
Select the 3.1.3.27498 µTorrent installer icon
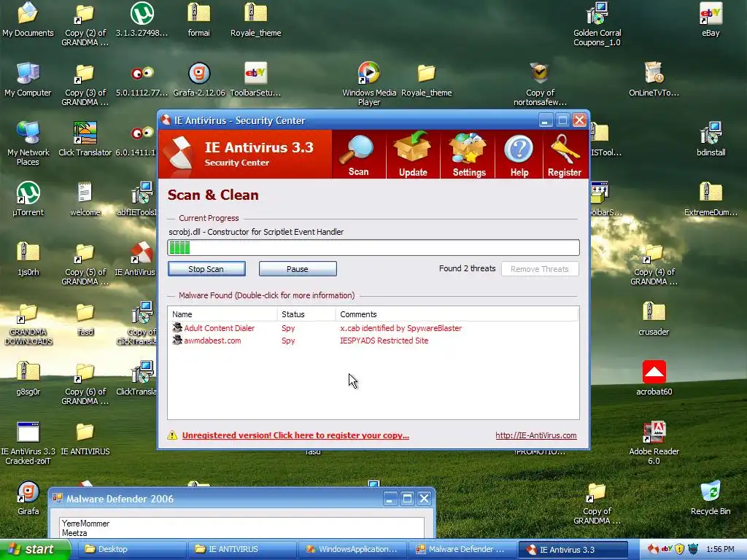pyautogui.click(x=142, y=20)
